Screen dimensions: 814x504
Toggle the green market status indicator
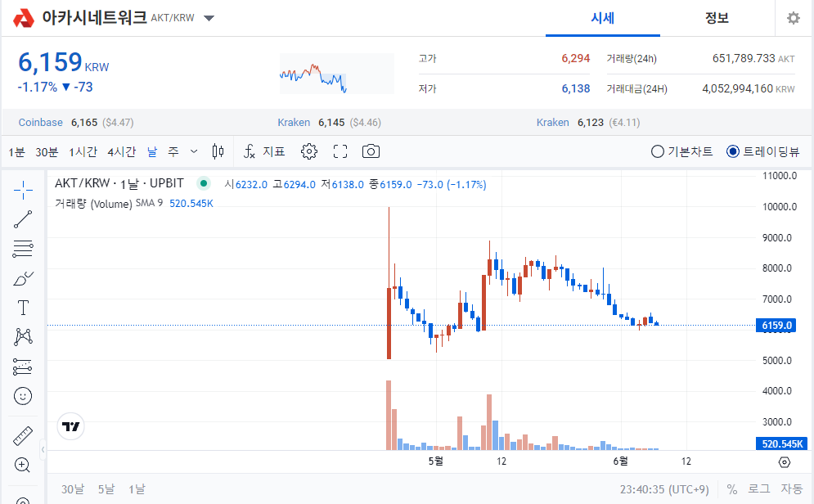(204, 182)
